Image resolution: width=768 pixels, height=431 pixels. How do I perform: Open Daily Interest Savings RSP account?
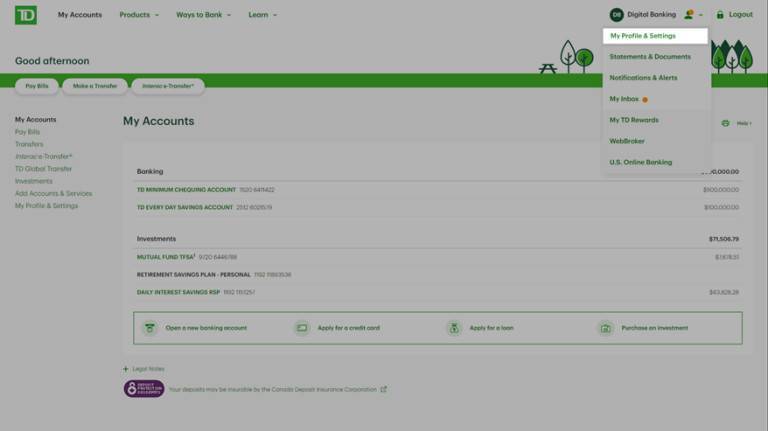[178, 292]
